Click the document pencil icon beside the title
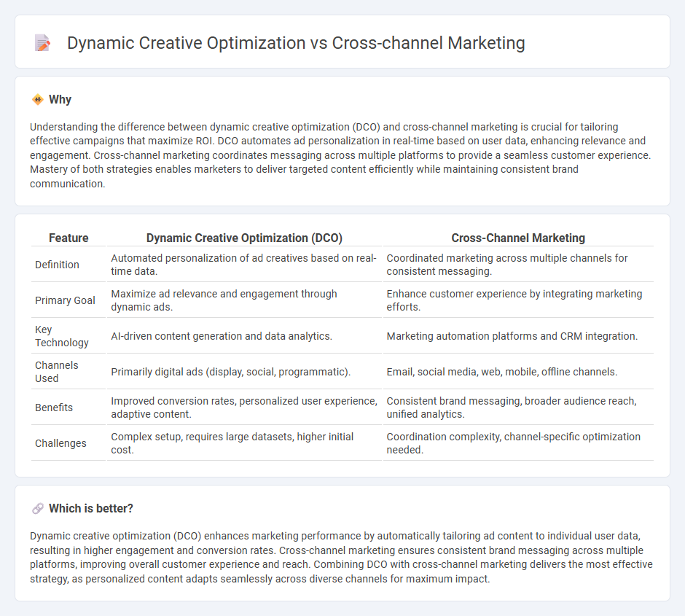 click(x=42, y=43)
